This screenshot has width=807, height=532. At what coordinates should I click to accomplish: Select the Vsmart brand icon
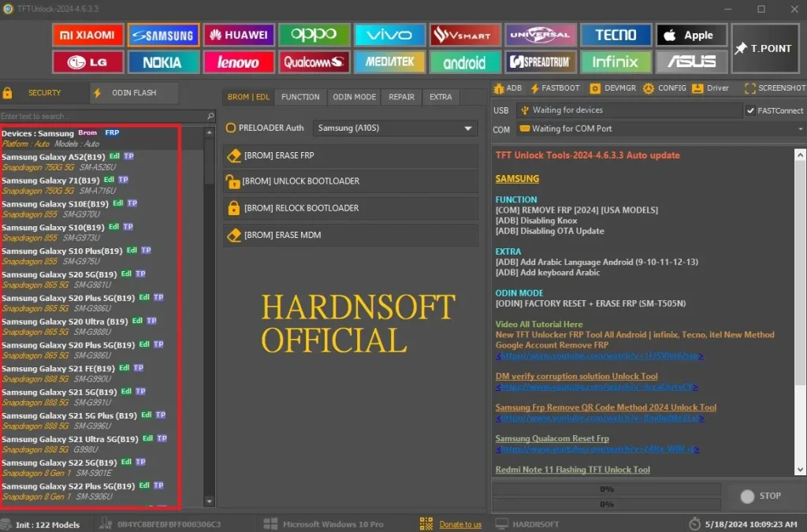click(465, 35)
